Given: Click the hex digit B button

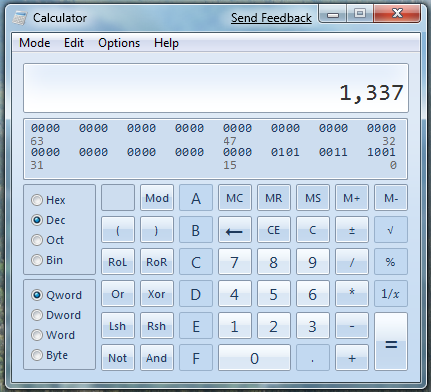Looking at the screenshot, I should tap(196, 230).
